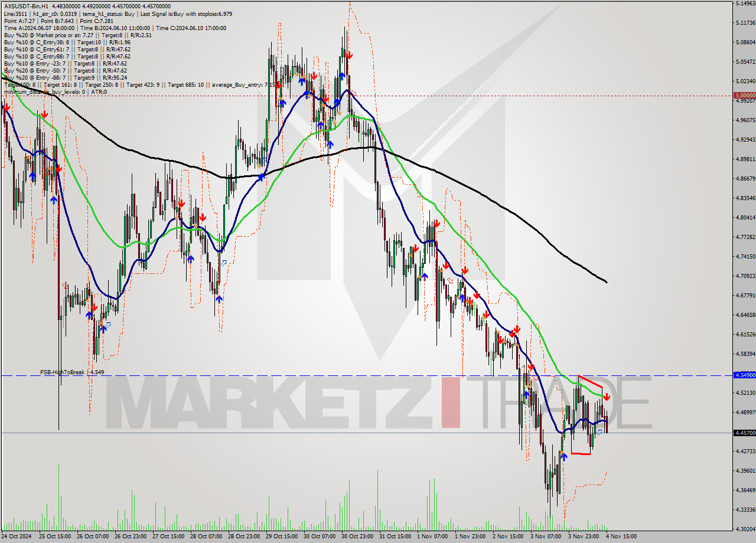
Task: Click the 4 Nov 15:00 time label
Action: click(x=620, y=537)
